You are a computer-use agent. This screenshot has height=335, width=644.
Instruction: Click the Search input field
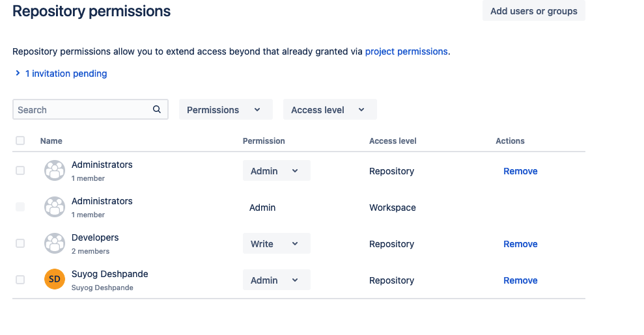(81, 110)
